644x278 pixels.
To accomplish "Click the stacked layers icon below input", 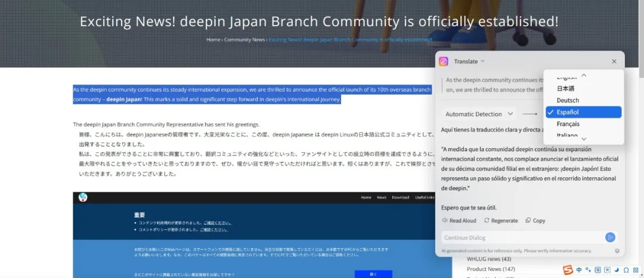I will coord(617,251).
